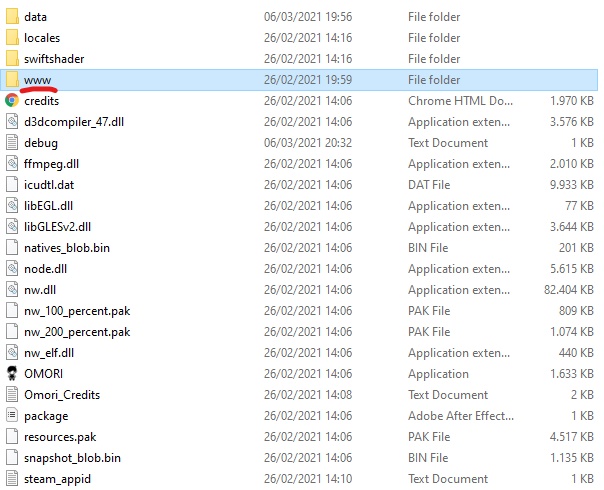Screen dimensions: 604x490
Task: Select the OMORI application icon
Action: pos(12,374)
